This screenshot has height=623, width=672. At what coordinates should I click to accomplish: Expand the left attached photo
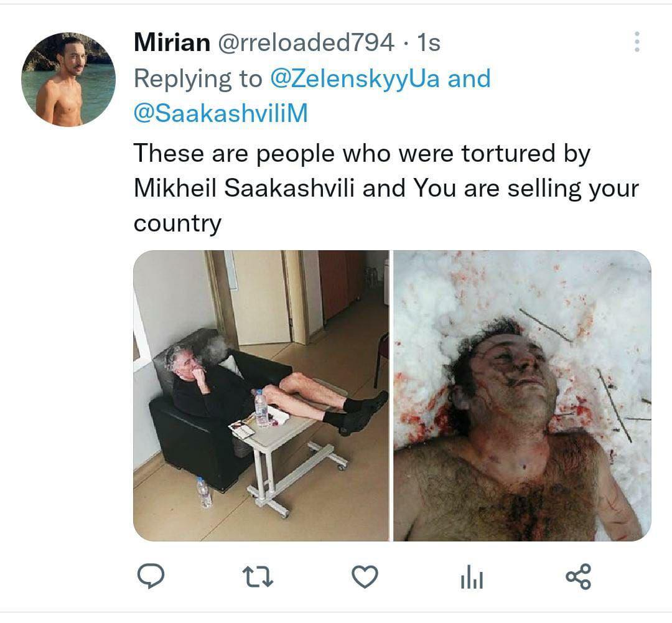tap(261, 395)
